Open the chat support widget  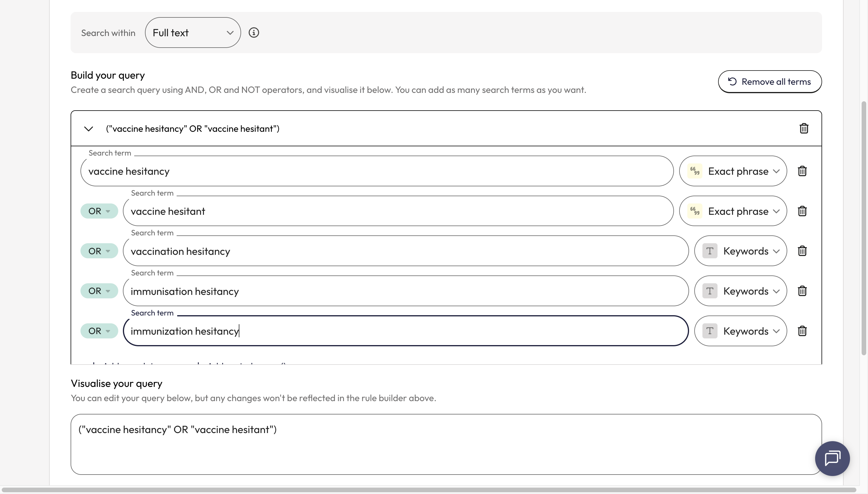coord(832,458)
